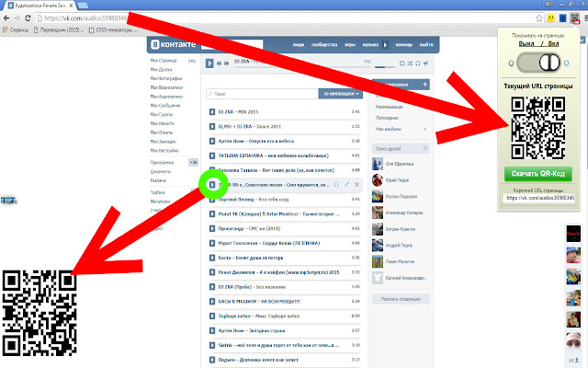Image resolution: width=588 pixels, height=368 pixels.
Task: Toggle repeat icon in audio player
Action: pyautogui.click(x=402, y=63)
